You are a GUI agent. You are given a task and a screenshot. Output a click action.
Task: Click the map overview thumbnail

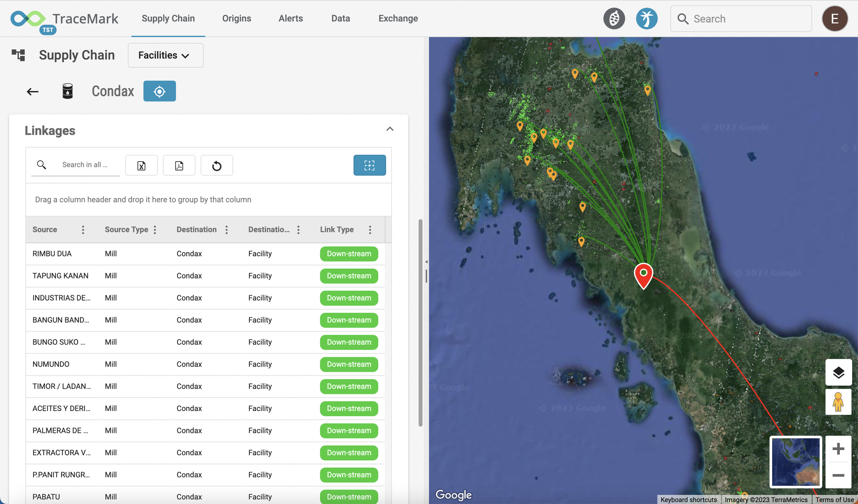pos(796,462)
